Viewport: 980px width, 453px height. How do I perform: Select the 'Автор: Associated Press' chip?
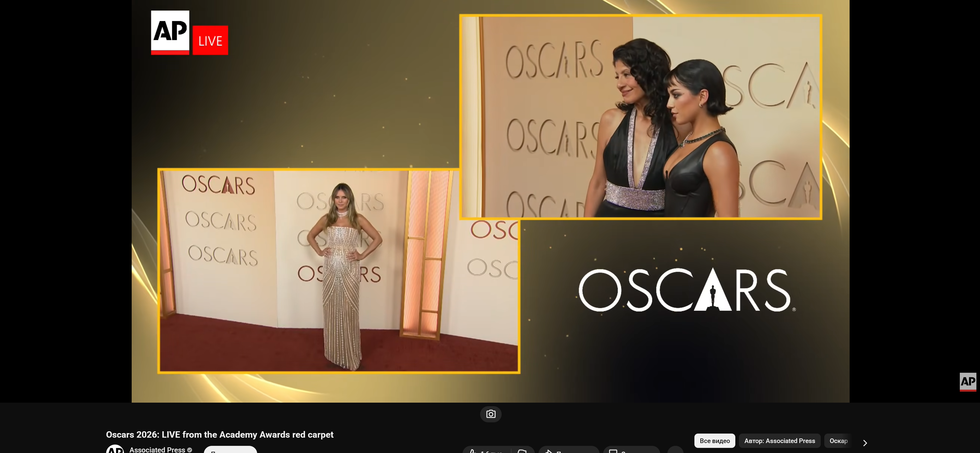[x=779, y=441]
